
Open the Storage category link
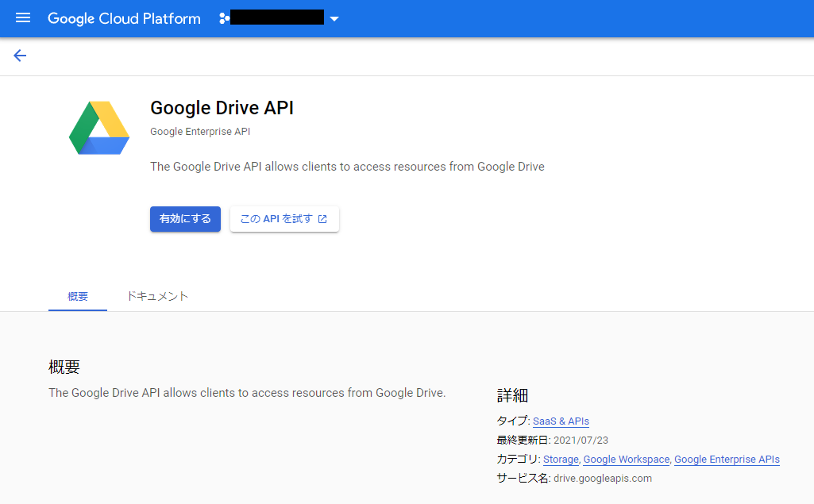coord(561,460)
